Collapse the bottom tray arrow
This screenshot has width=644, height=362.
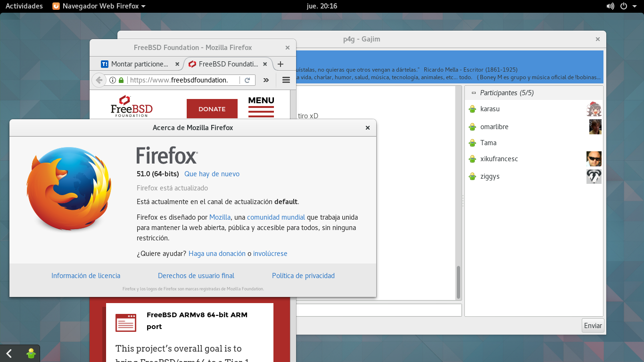[x=9, y=354]
